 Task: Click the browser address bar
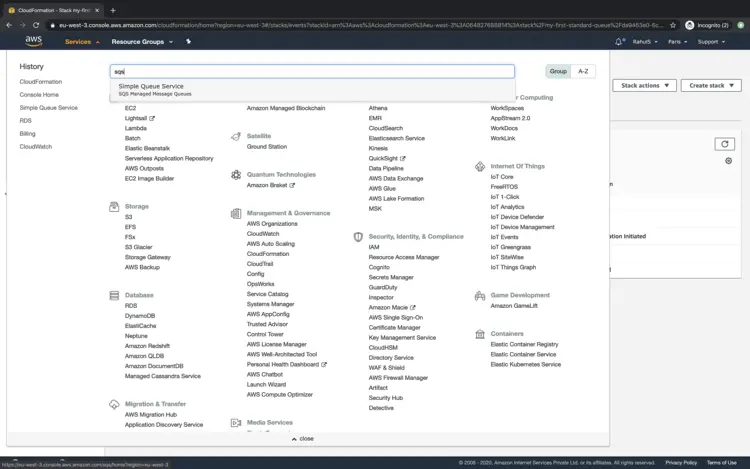coord(361,25)
